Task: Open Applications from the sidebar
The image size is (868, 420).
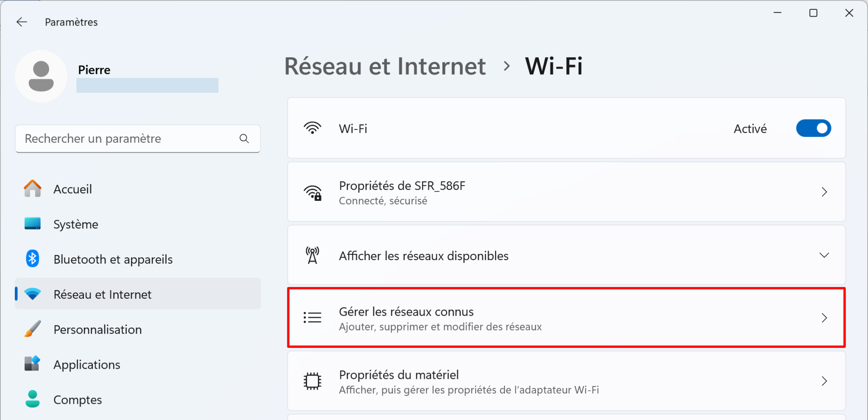Action: pyautogui.click(x=86, y=364)
